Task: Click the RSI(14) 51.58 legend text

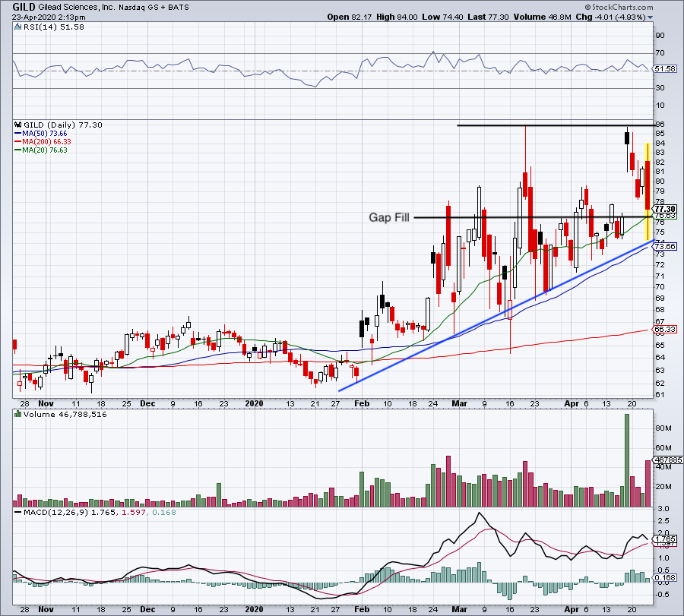Action: [x=53, y=27]
